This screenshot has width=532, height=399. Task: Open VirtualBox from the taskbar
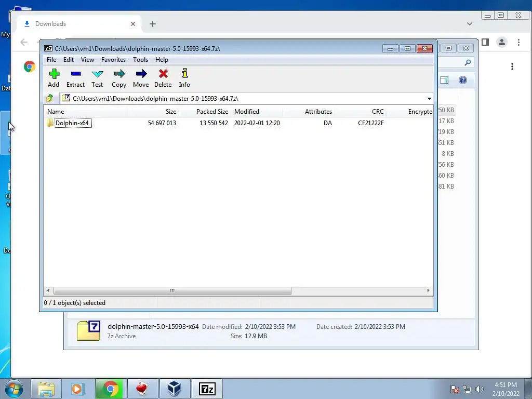175,389
